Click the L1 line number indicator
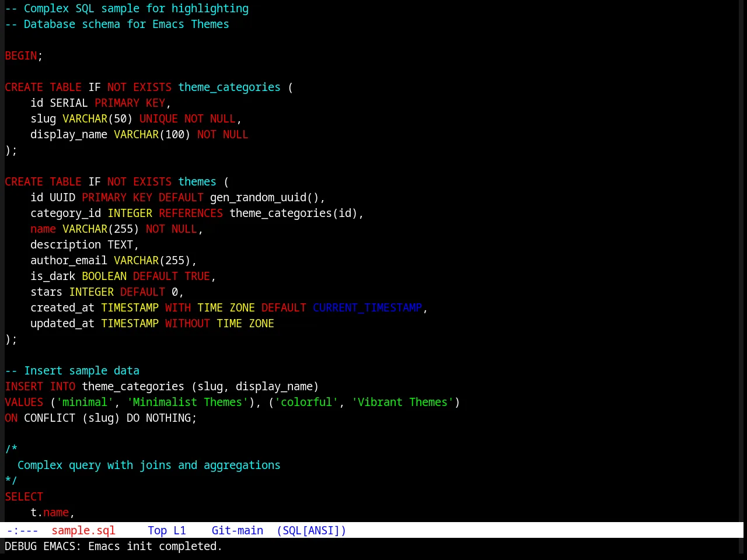 [x=180, y=530]
